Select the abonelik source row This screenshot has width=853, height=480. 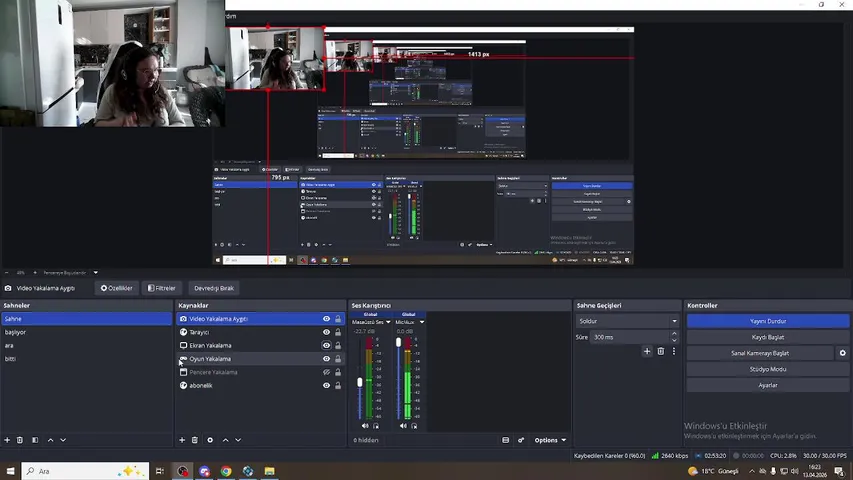(260, 385)
